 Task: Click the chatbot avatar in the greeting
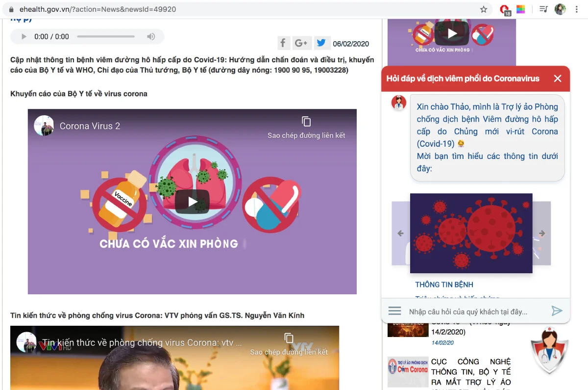(x=399, y=103)
